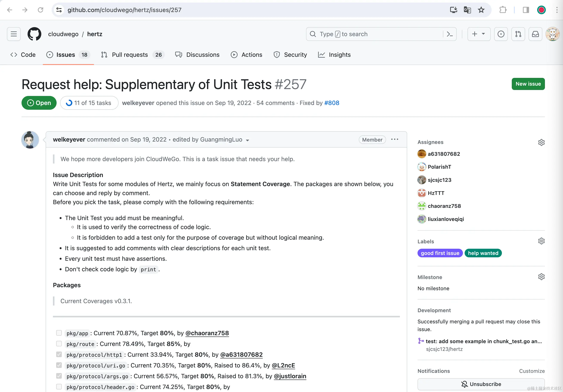
Task: Click the good first issue label
Action: click(440, 253)
